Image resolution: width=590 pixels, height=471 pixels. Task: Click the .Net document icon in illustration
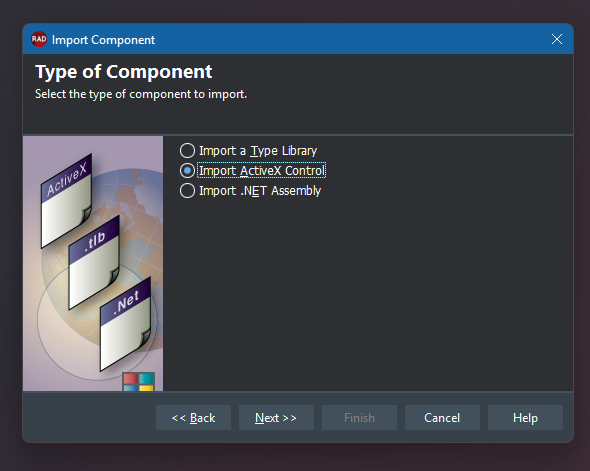tap(126, 324)
